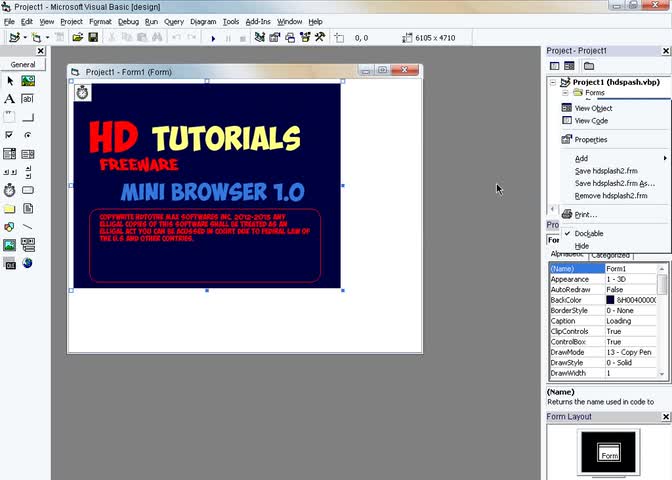Open the Add Form dropdown arrow
Screen dimensions: 672x480
(47, 38)
